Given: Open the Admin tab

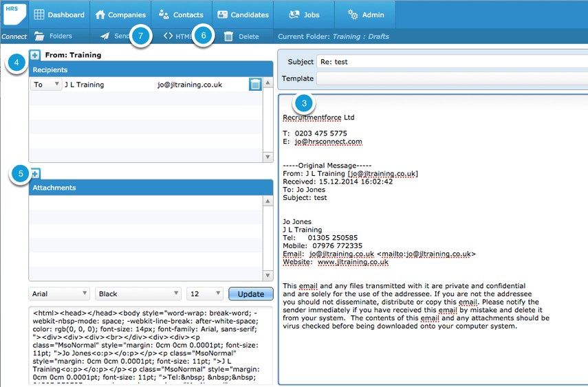Looking at the screenshot, I should click(x=365, y=14).
